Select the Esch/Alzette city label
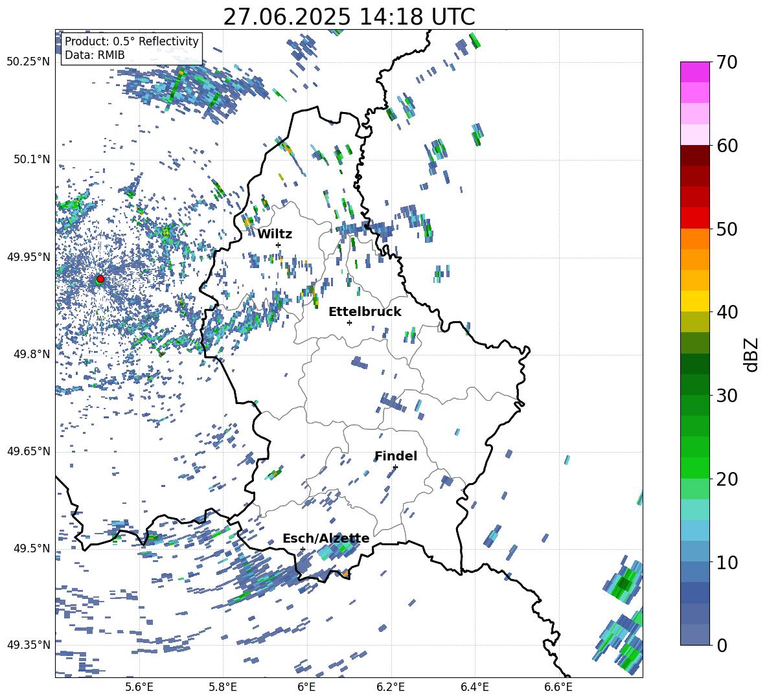 click(x=326, y=538)
